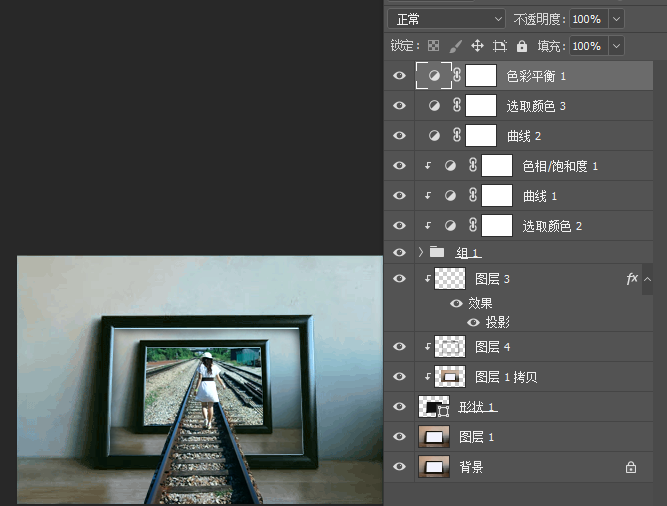Select the 形状 1 layer name
Viewport: 667px width, 506px height.
coord(478,407)
